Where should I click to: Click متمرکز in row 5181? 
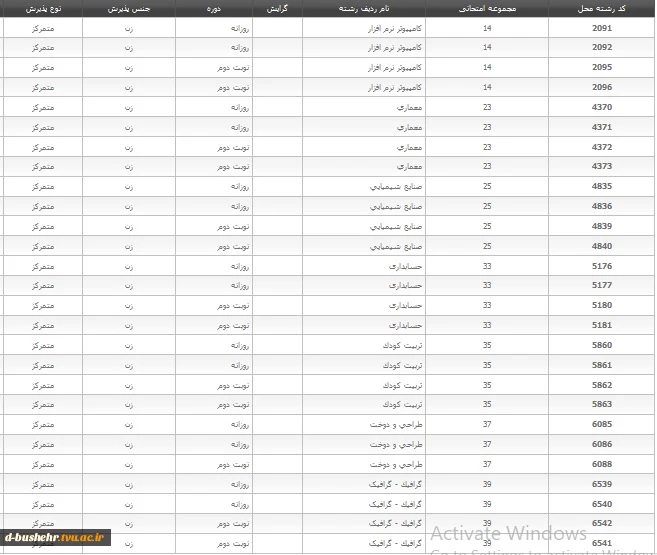[x=43, y=325]
